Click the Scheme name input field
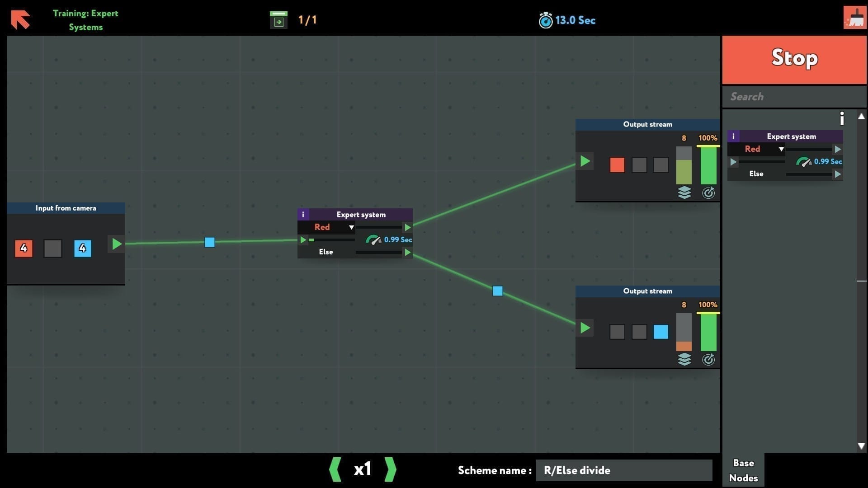This screenshot has height=488, width=868. (623, 470)
